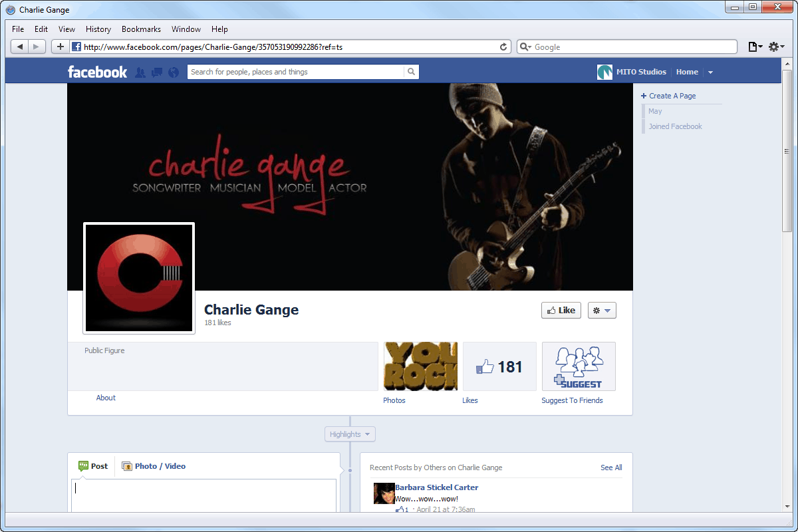Click the Charlie Gange page title
Image resolution: width=798 pixels, height=532 pixels.
[x=251, y=309]
